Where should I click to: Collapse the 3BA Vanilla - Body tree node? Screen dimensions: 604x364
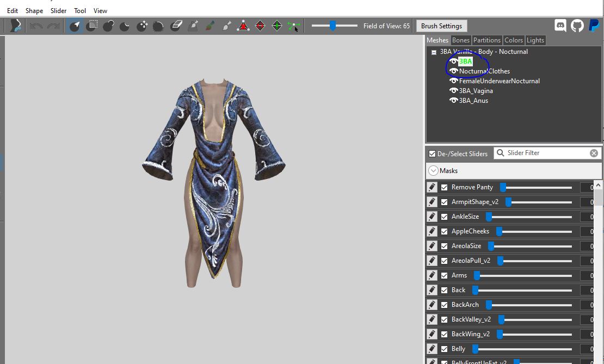point(434,52)
